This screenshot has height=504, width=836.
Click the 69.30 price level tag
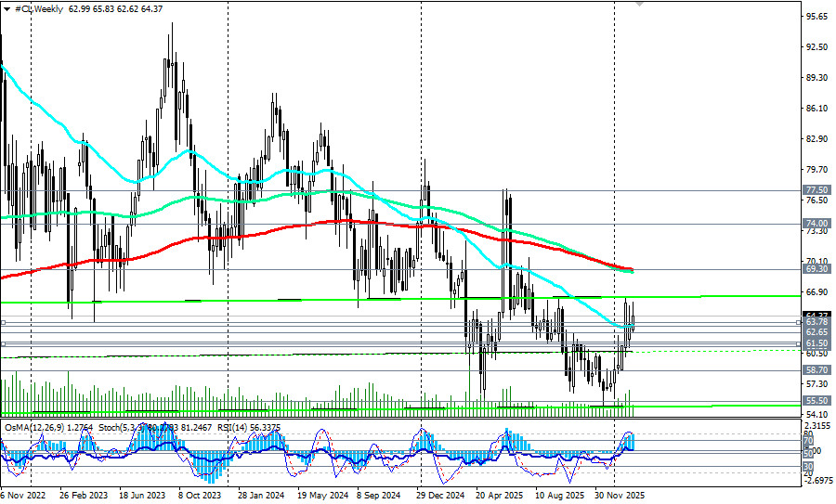click(816, 269)
